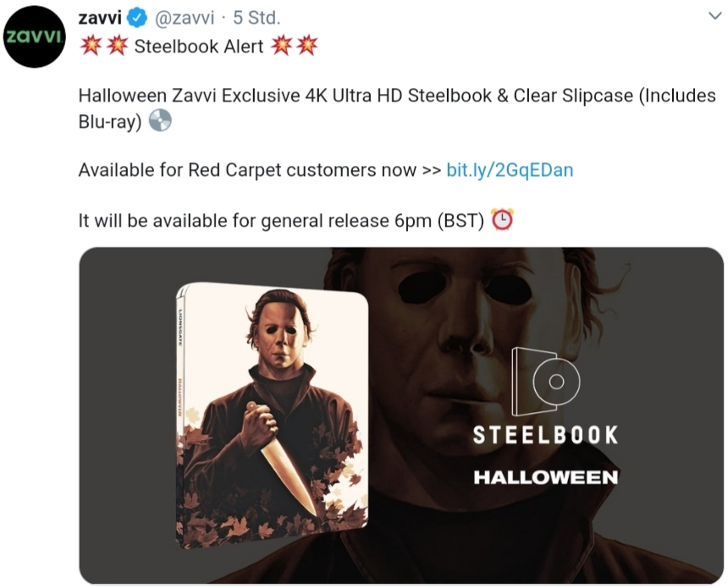Click the zavvi display name
The width and height of the screenshot is (728, 588).
point(100,18)
